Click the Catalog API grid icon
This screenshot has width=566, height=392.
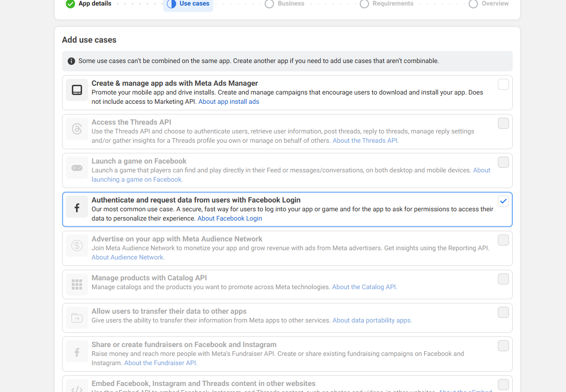click(77, 285)
